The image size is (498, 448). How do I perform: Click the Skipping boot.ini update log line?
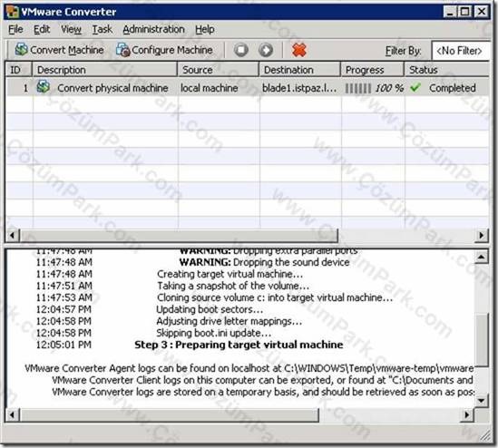214,333
